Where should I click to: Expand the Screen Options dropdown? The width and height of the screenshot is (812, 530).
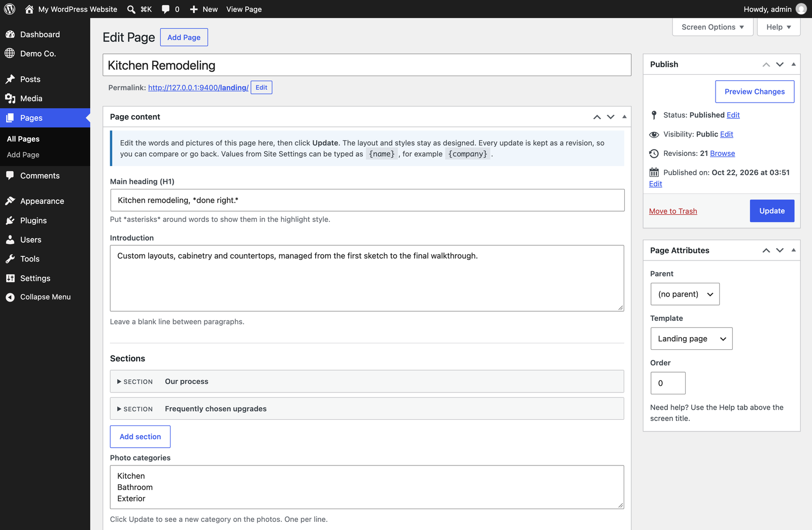[713, 27]
